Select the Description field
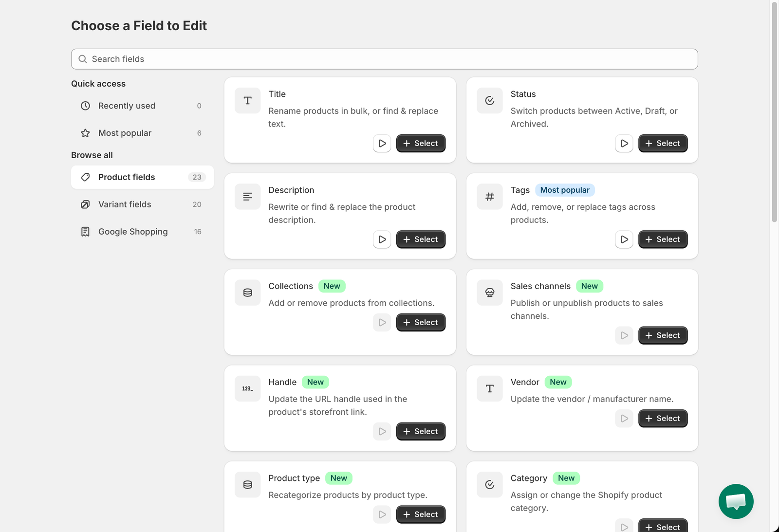779x532 pixels. pyautogui.click(x=421, y=239)
